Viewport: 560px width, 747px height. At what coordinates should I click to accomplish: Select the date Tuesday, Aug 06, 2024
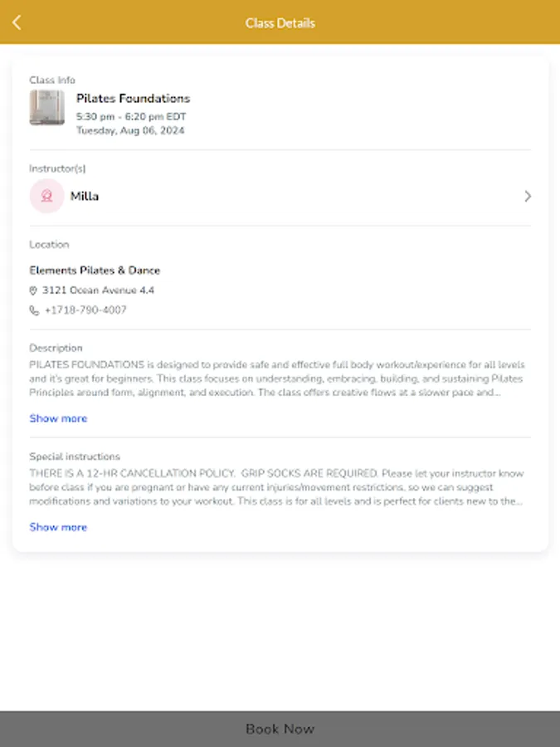coord(129,131)
